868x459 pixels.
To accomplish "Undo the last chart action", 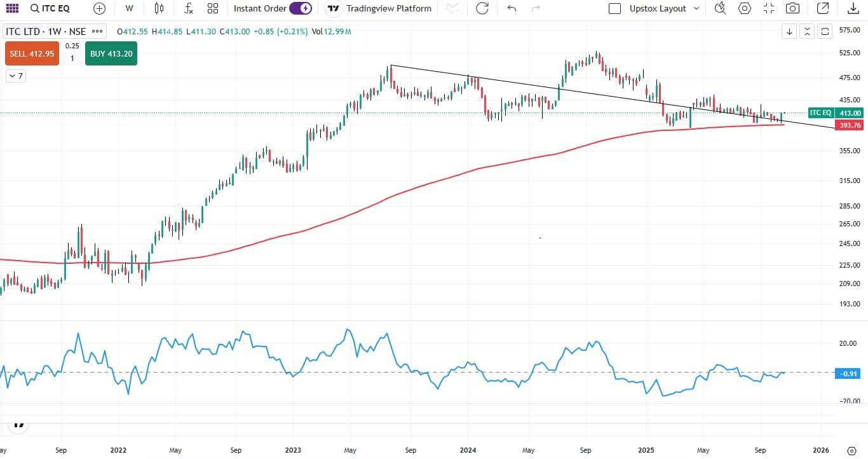I will click(512, 8).
